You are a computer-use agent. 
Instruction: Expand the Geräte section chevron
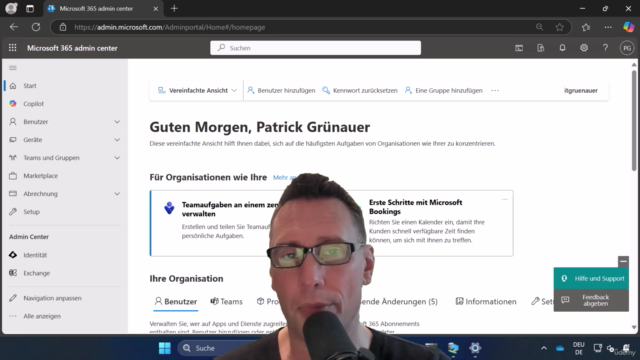(x=117, y=140)
